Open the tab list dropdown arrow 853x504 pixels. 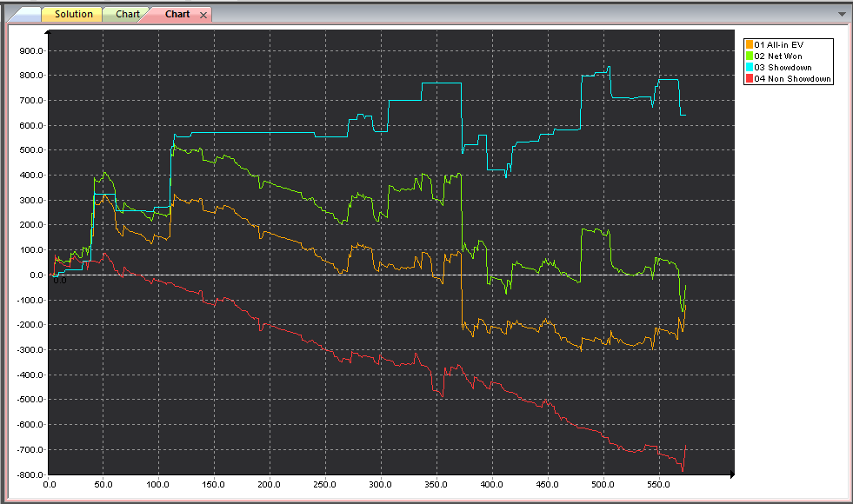[841, 15]
